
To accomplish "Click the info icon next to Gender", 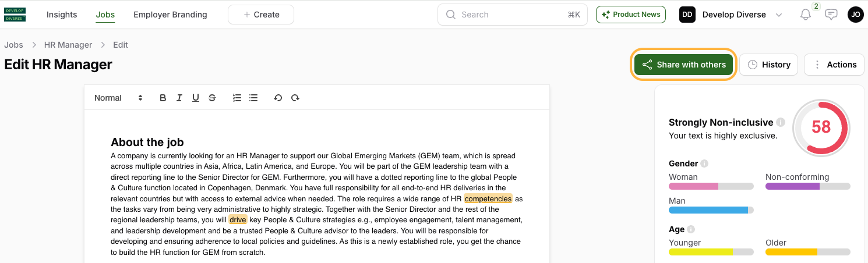I will click(704, 164).
